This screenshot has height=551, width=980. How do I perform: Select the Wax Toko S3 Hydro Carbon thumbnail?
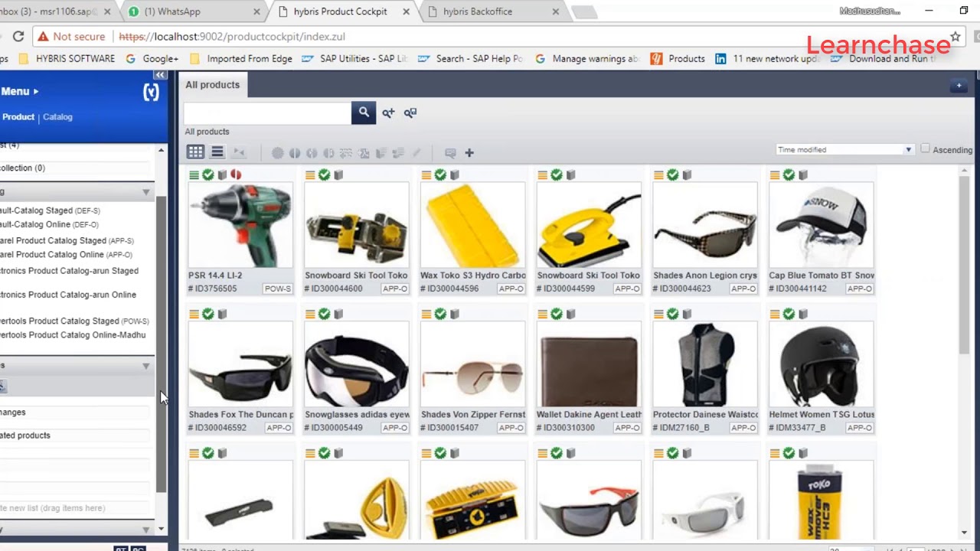(x=472, y=225)
